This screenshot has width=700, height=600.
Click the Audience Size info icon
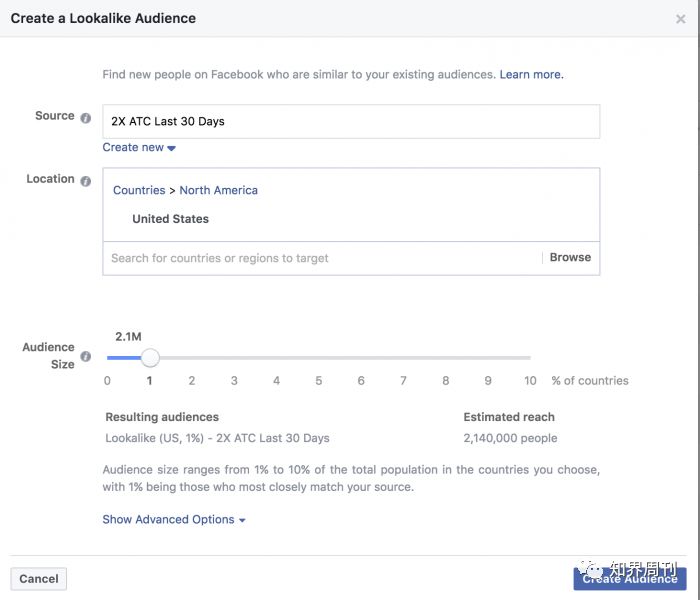[x=86, y=356]
